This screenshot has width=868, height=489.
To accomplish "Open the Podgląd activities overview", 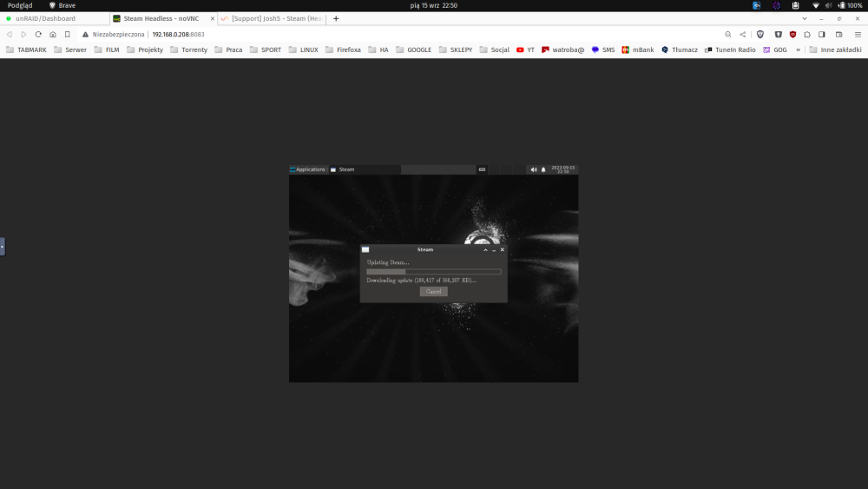I will (20, 5).
